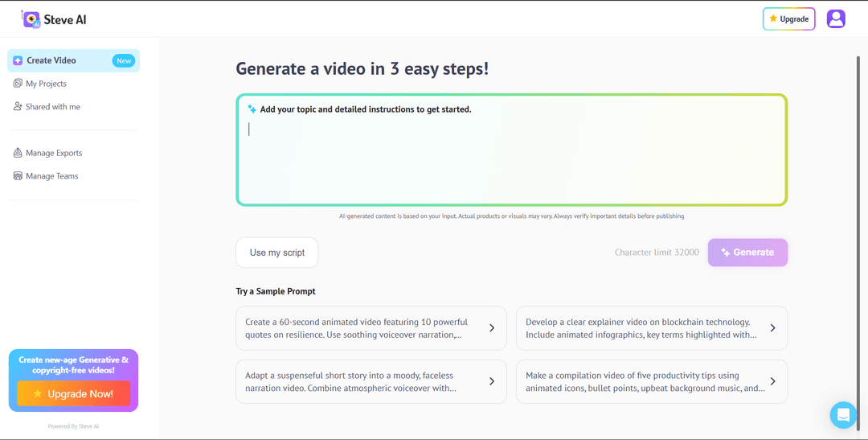Click chevron on resilience quotes prompt card
This screenshot has height=440, width=868.
[492, 328]
